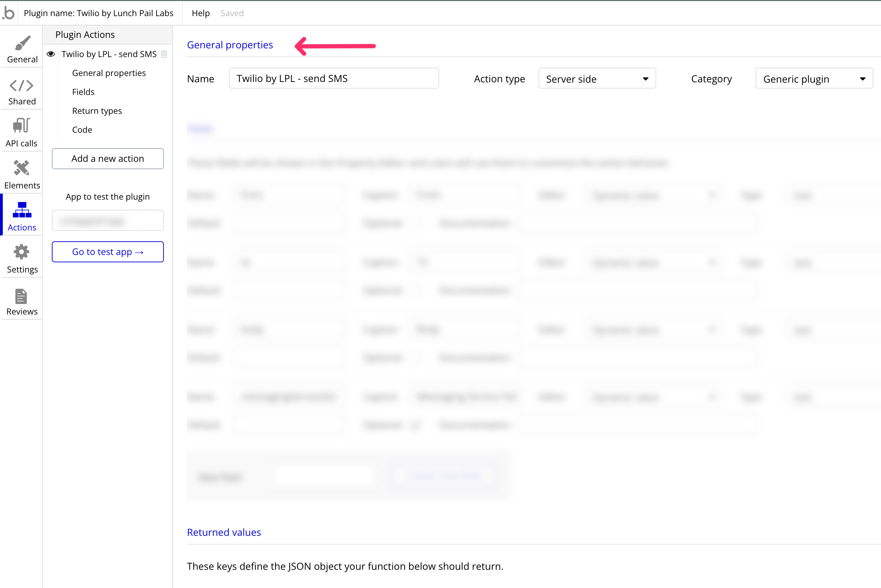This screenshot has width=881, height=588.
Task: Open the General tab paintbrush icon
Action: [x=22, y=43]
